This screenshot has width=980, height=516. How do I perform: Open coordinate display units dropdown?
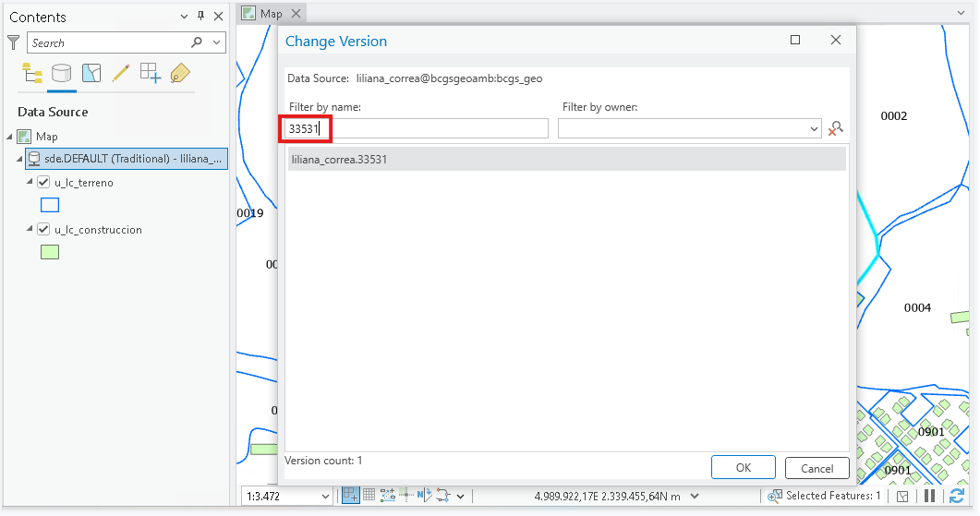tap(695, 496)
